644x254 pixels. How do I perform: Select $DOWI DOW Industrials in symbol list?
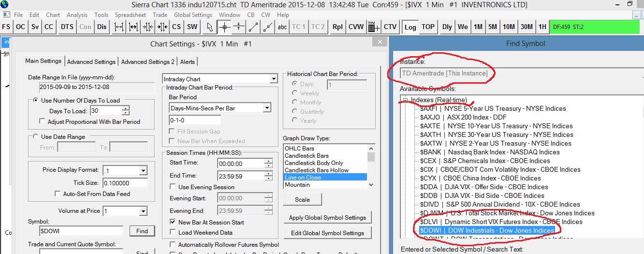(487, 230)
